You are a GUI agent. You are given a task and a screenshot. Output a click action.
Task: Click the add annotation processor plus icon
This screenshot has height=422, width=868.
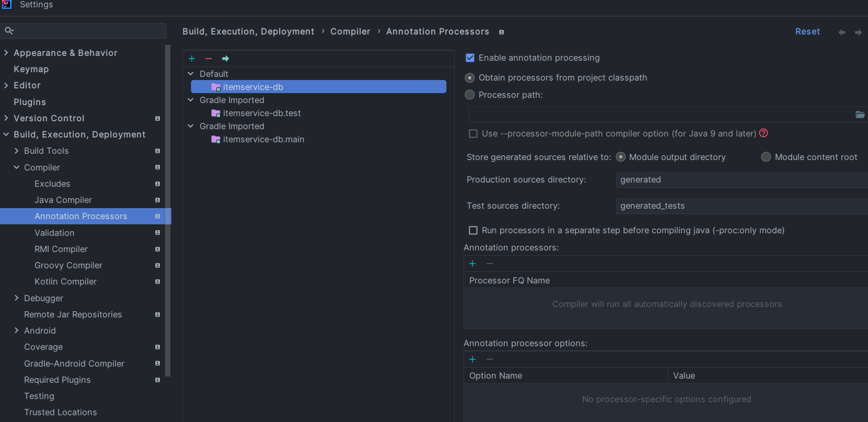tap(472, 264)
